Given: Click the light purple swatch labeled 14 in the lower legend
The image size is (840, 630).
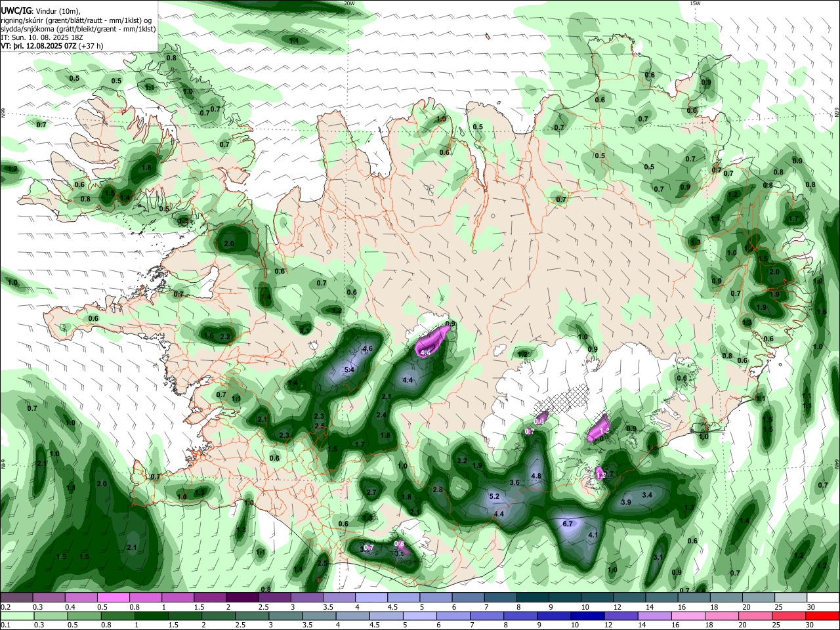Looking at the screenshot, I should coord(654,616).
